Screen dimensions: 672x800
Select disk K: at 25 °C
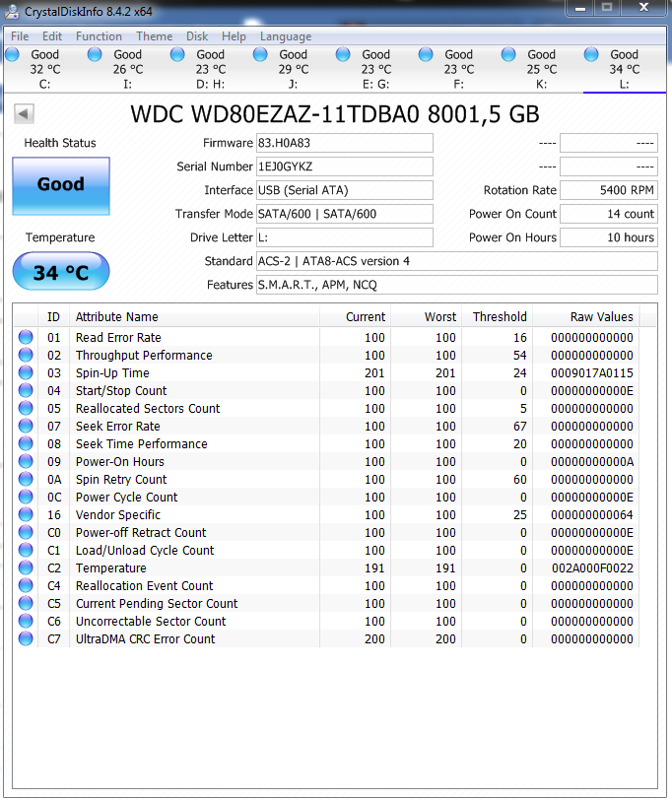541,69
